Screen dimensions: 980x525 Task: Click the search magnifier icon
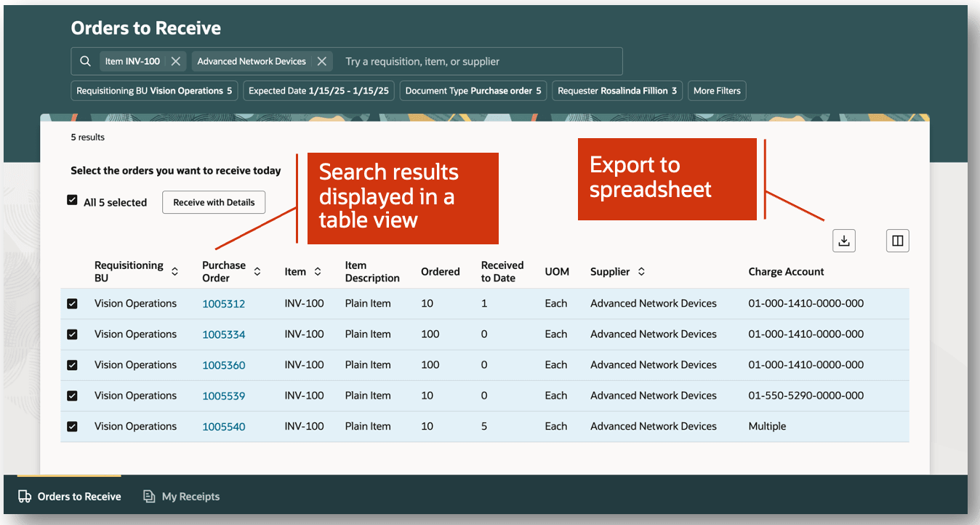[x=85, y=61]
